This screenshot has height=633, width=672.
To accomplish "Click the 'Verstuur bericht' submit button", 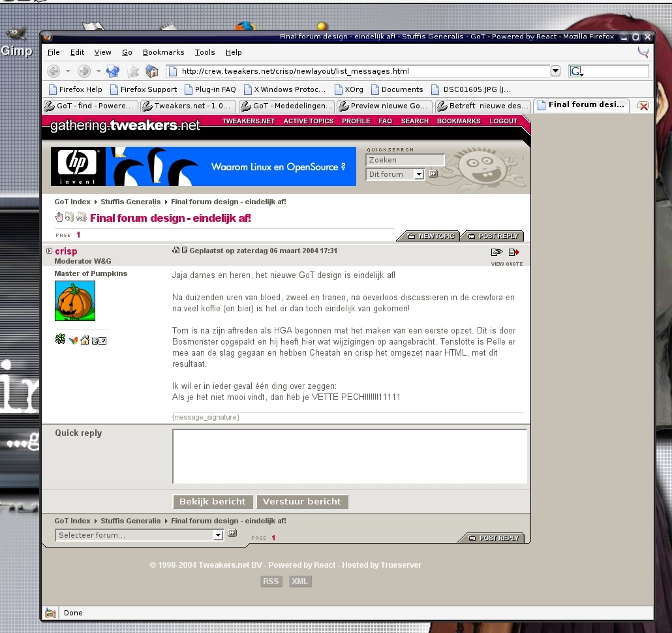I will pyautogui.click(x=301, y=501).
